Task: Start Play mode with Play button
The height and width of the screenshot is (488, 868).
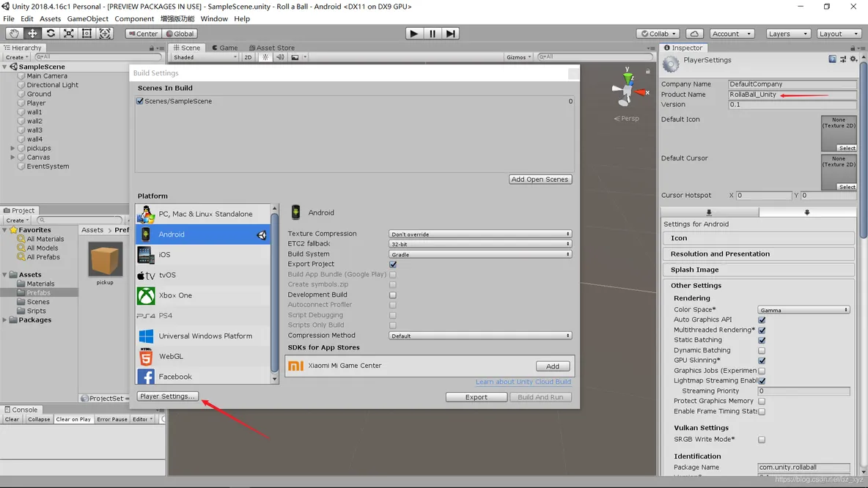Action: coord(413,34)
